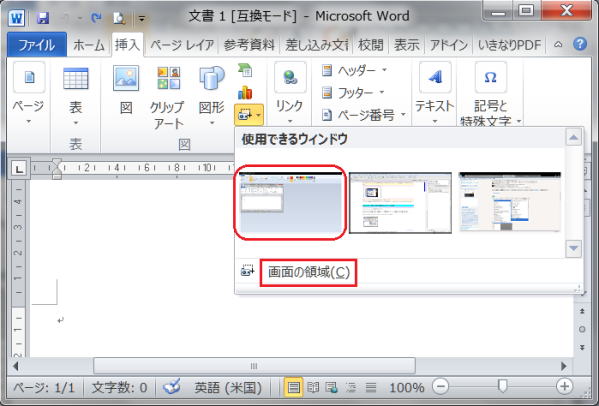Open the アドイン tab
599x406 pixels.
pyautogui.click(x=449, y=45)
